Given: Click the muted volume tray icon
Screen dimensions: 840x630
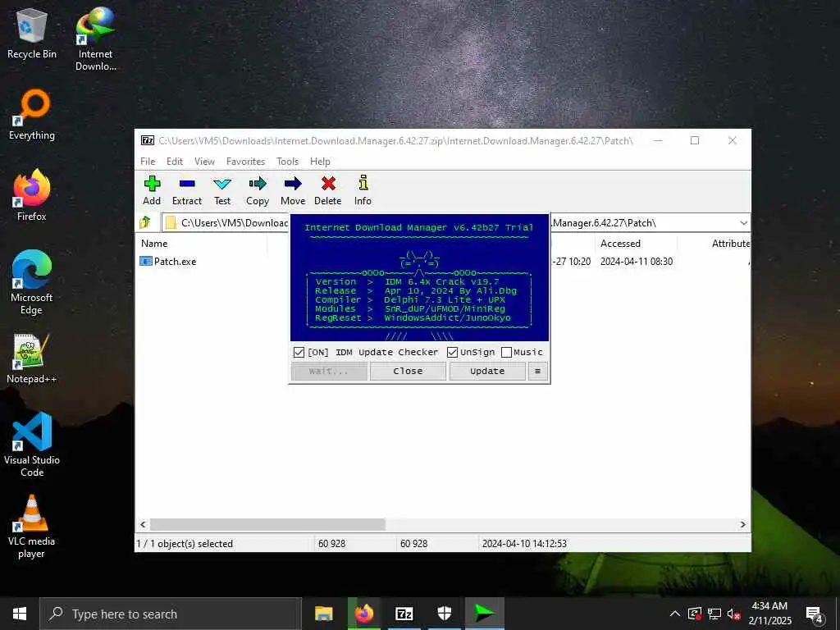Looking at the screenshot, I should click(x=733, y=614).
